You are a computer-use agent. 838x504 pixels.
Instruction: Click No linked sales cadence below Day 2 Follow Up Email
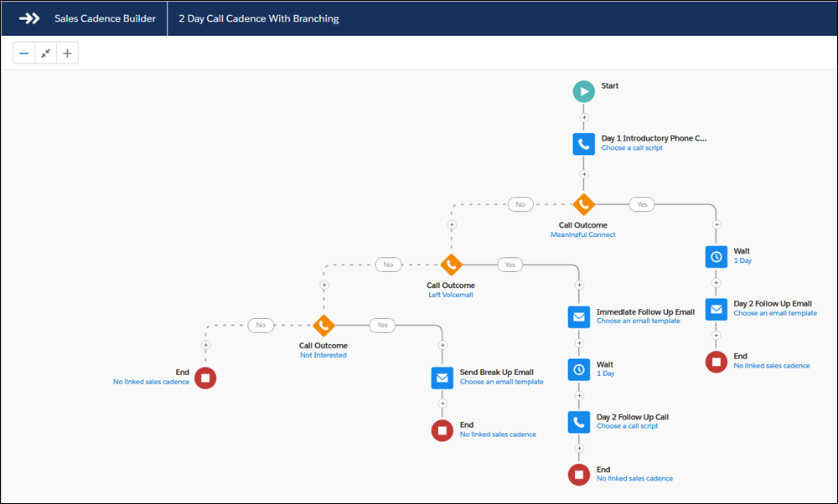coord(771,366)
